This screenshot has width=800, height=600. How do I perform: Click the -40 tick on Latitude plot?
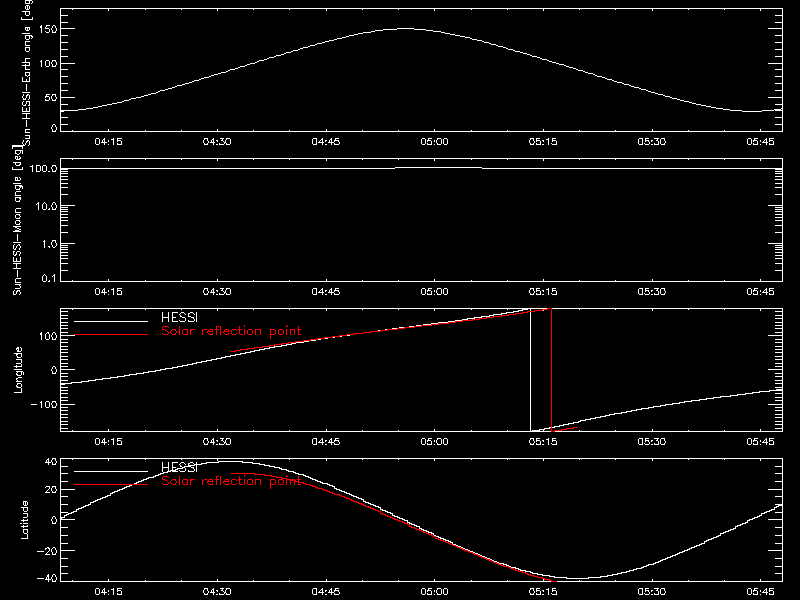point(47,579)
